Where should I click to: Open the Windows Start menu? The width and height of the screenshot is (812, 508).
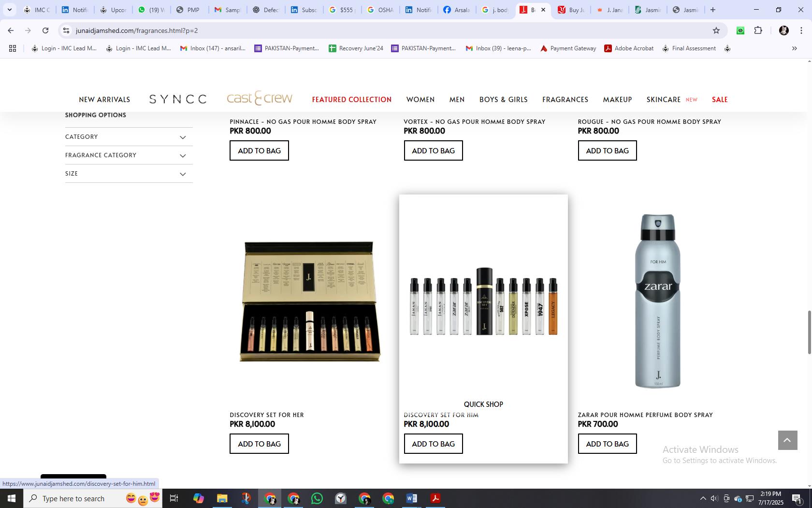(x=12, y=498)
